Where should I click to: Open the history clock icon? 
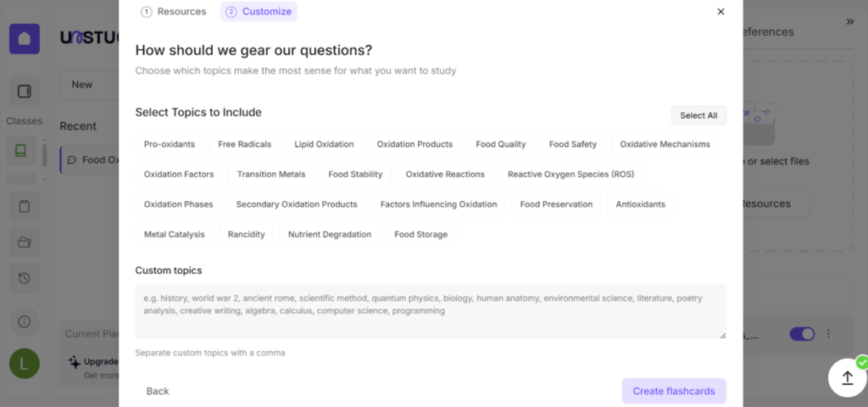click(x=25, y=278)
